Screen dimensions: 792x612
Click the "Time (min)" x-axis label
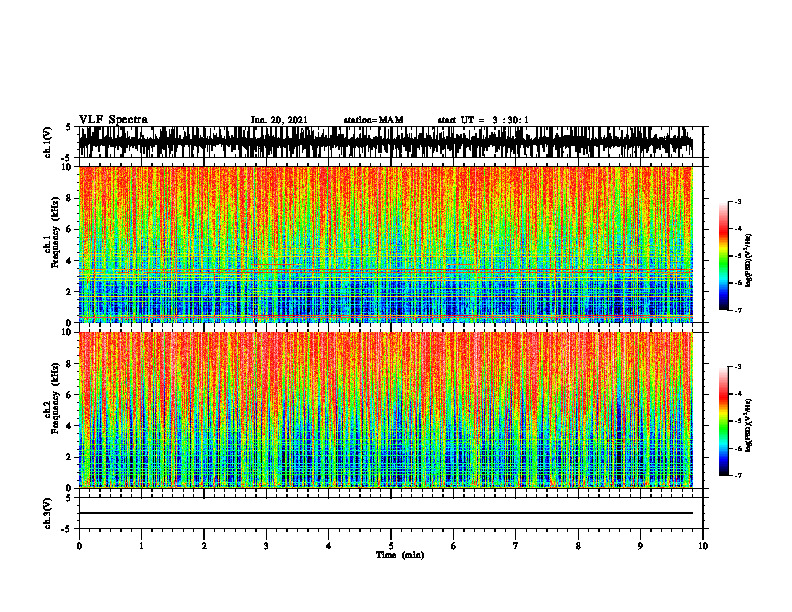pyautogui.click(x=400, y=555)
